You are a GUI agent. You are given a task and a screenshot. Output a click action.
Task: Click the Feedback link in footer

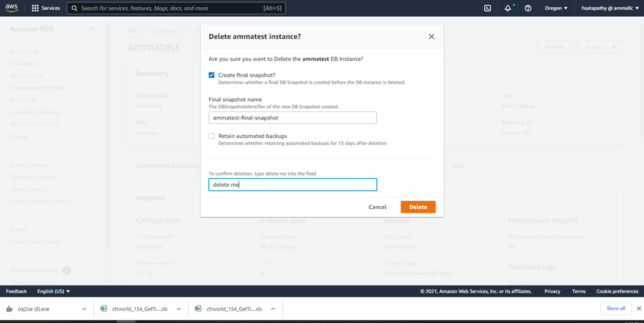pyautogui.click(x=16, y=292)
